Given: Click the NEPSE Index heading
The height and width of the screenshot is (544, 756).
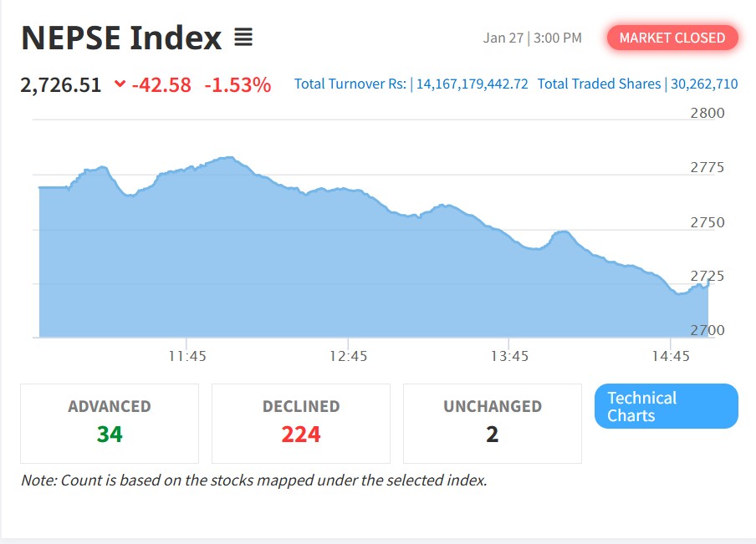Looking at the screenshot, I should pos(121,38).
